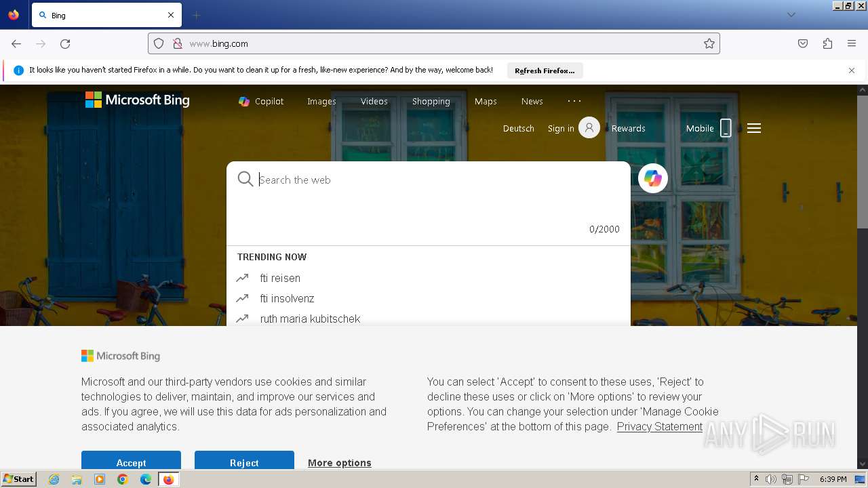Switch language to Deutsch

pos(519,128)
